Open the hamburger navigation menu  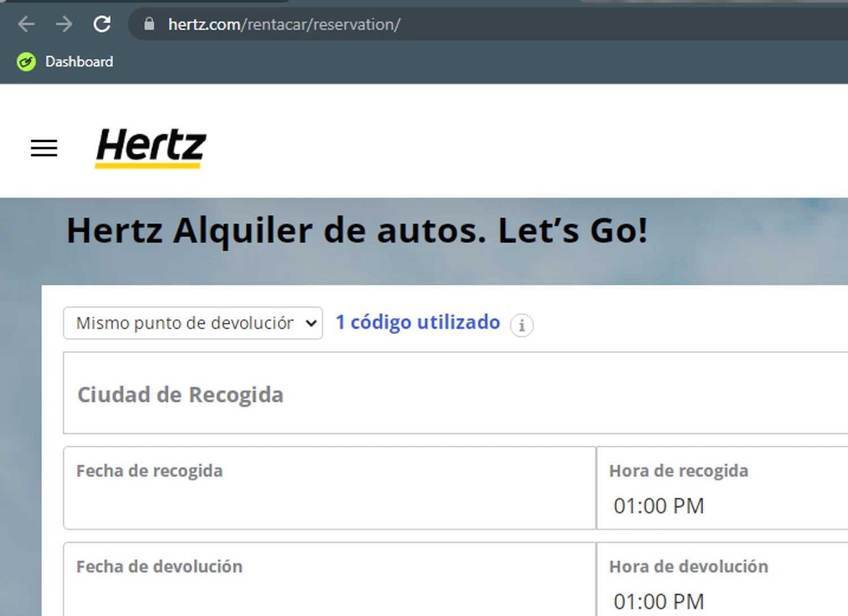[44, 148]
